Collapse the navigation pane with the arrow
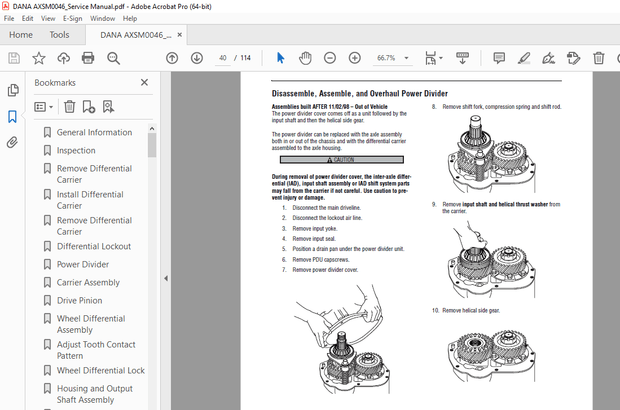Image resolution: width=620 pixels, height=410 pixels. (x=166, y=278)
